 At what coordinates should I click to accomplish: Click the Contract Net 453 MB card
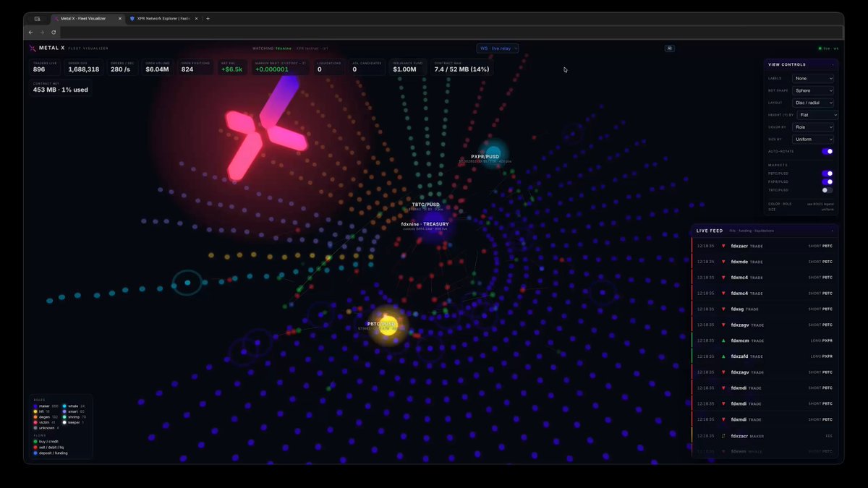(x=61, y=88)
